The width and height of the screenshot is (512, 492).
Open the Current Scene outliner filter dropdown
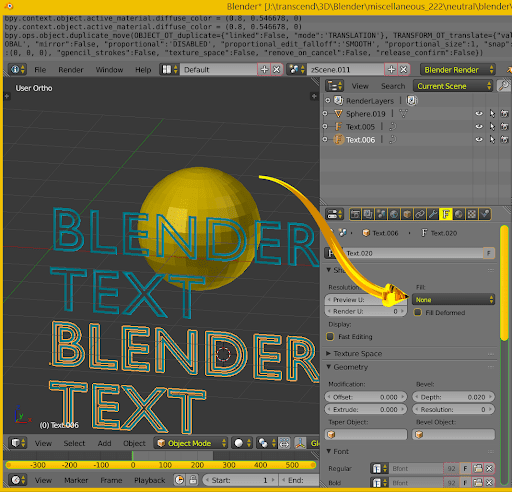[453, 86]
